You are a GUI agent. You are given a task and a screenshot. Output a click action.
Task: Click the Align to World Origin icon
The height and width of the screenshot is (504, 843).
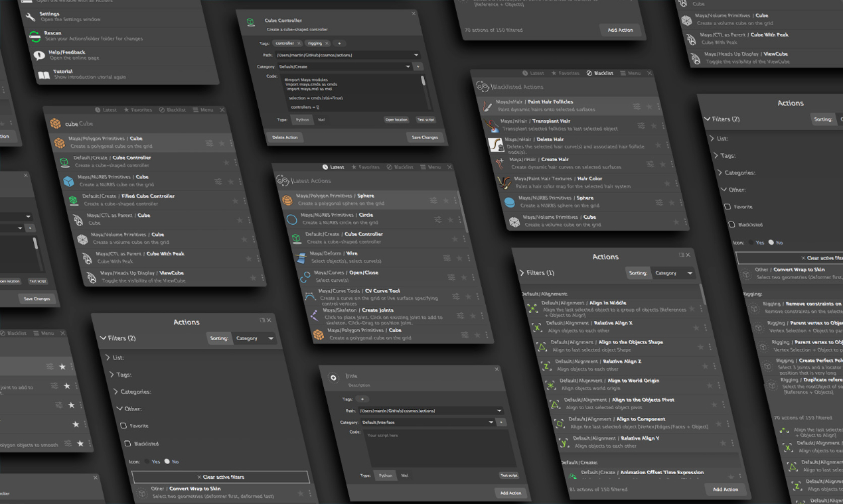coord(551,385)
